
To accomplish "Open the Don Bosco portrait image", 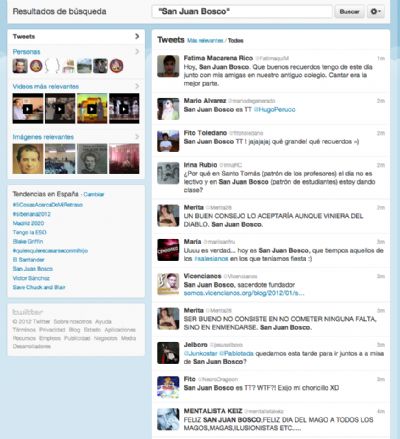I will click(x=28, y=159).
